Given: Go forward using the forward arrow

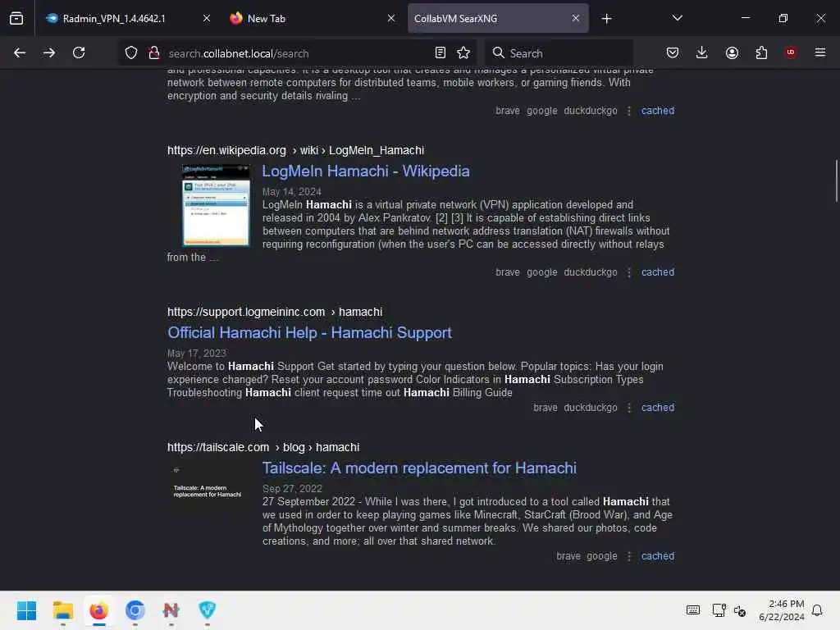Looking at the screenshot, I should tap(49, 52).
